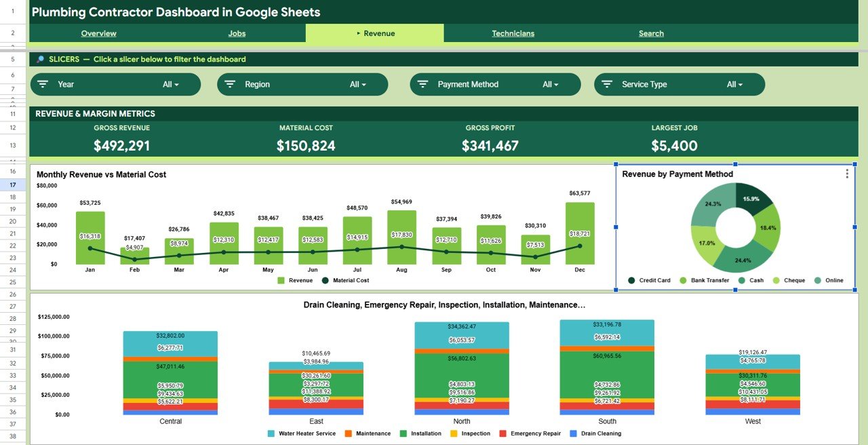This screenshot has width=868, height=445.
Task: Click the 24.3% Online pie slice
Action: coord(712,204)
